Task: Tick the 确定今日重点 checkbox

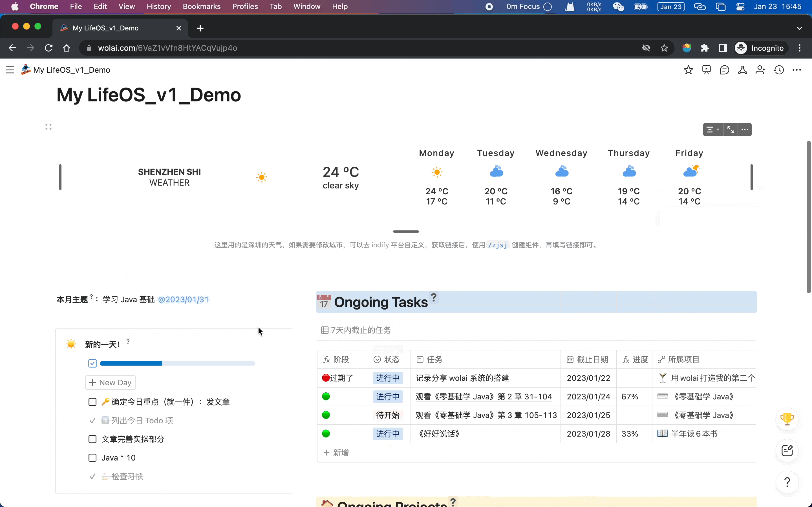Action: [92, 402]
